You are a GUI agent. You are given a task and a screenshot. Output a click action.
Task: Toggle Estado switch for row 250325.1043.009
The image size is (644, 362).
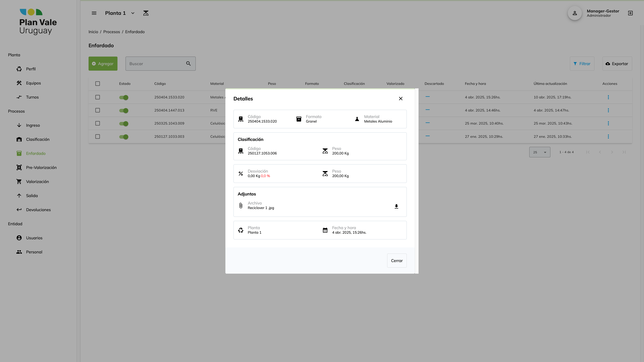[x=124, y=124]
